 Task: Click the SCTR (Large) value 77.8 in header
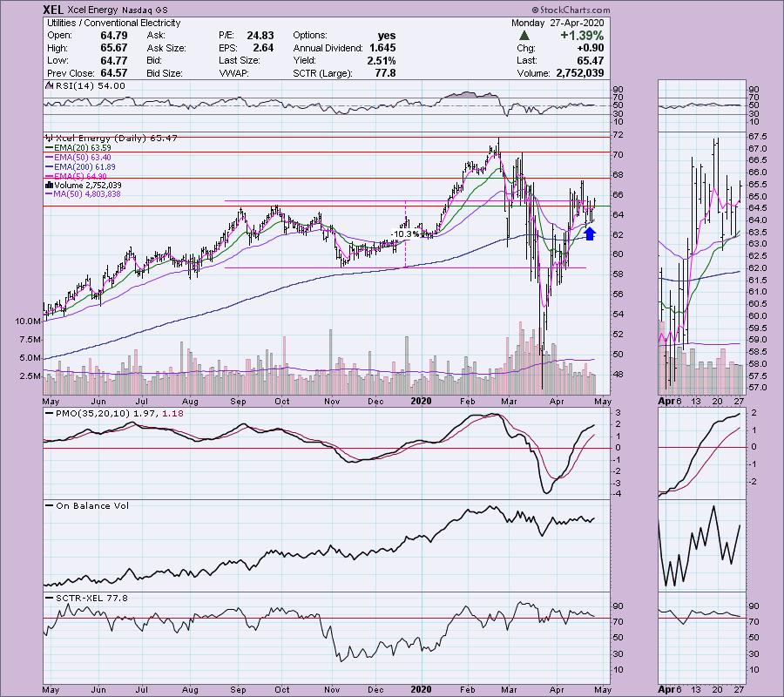(x=385, y=73)
